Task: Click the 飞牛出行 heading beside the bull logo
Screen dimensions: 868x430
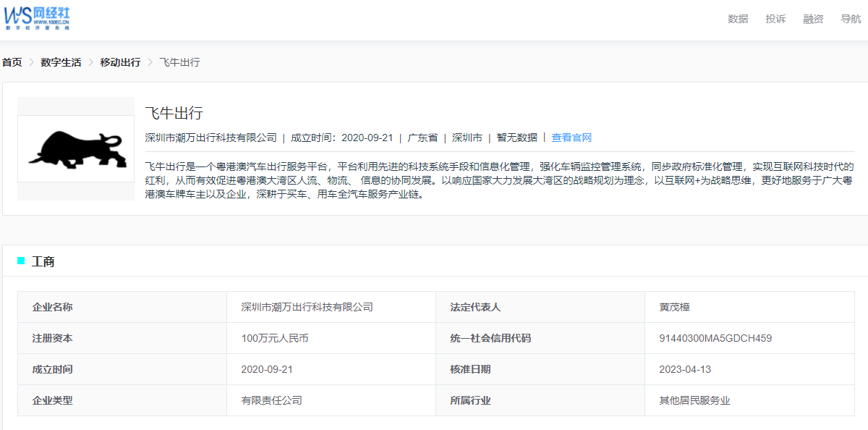Action: (x=174, y=113)
